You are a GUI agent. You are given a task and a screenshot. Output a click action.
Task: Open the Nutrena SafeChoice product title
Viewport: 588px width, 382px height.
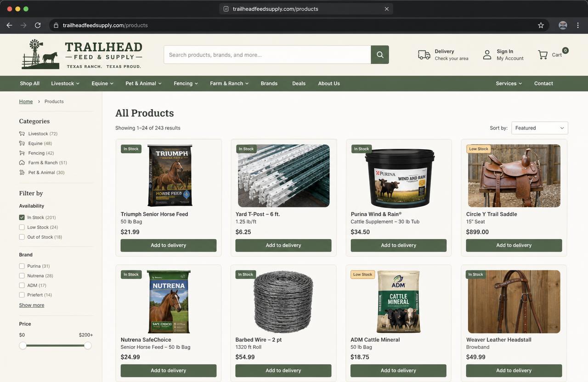146,340
